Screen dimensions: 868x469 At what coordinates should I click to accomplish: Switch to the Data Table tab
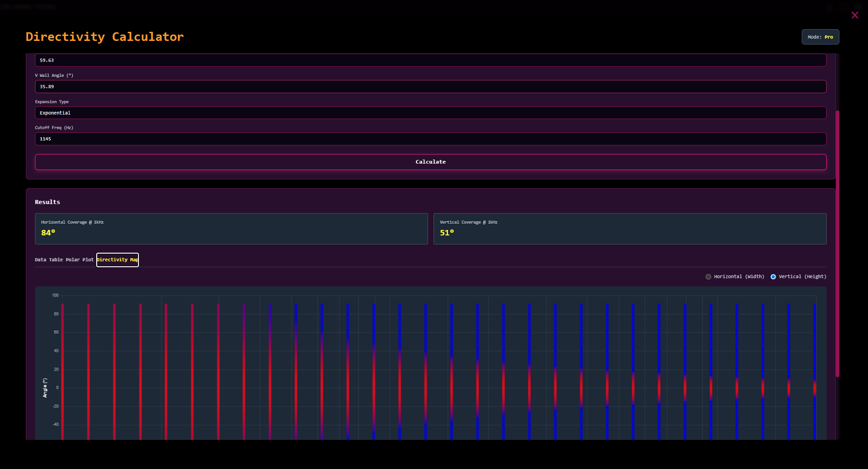click(x=49, y=260)
